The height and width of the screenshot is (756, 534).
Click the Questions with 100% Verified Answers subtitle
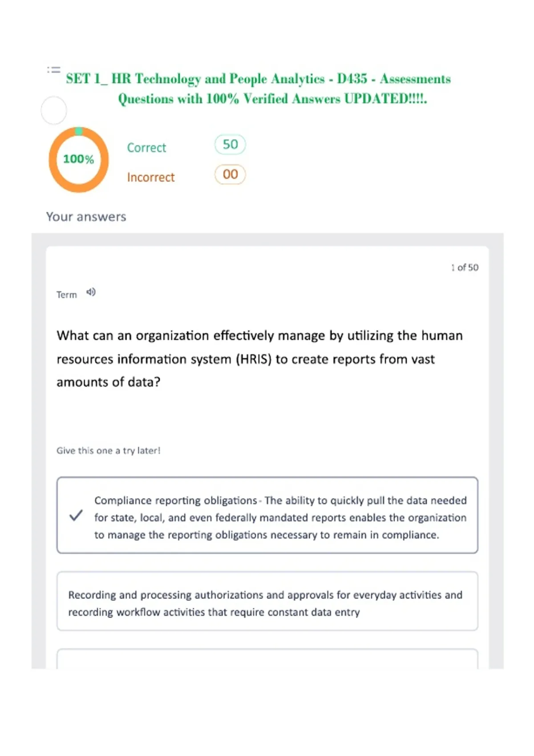pyautogui.click(x=272, y=99)
